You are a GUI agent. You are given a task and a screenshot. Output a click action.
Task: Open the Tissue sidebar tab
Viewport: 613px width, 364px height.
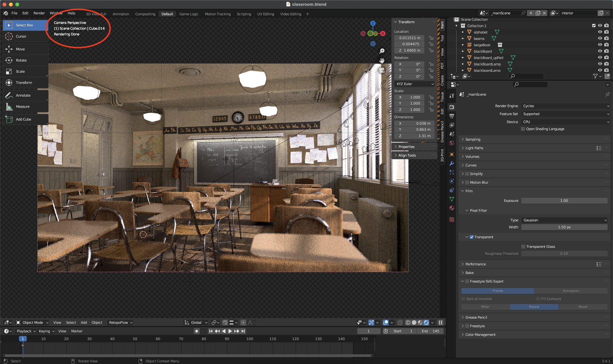442,97
